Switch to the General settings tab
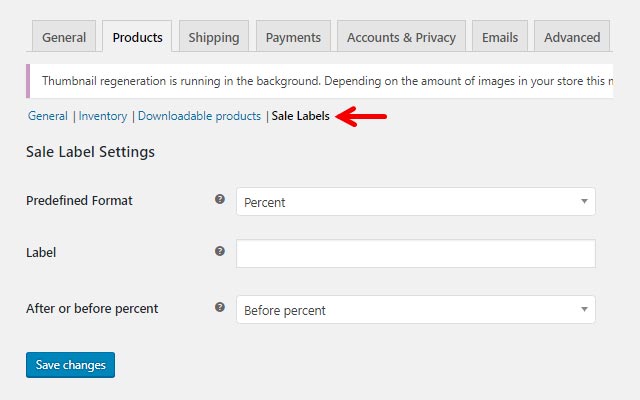Image resolution: width=640 pixels, height=400 pixels. (x=64, y=36)
